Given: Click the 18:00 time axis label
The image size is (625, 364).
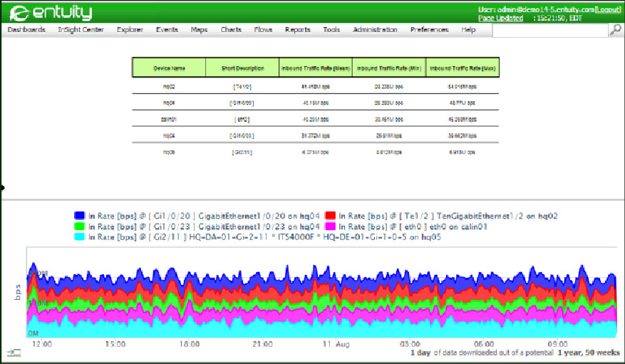Looking at the screenshot, I should (x=190, y=343).
